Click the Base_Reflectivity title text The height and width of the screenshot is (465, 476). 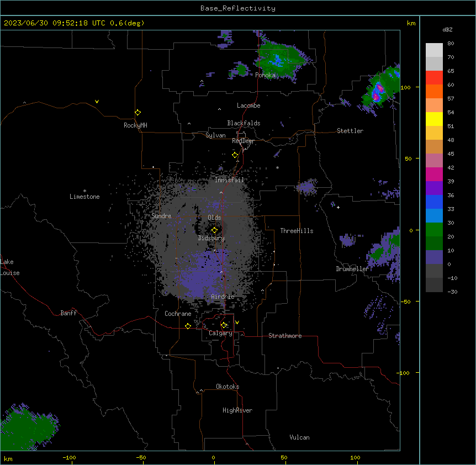coord(238,8)
